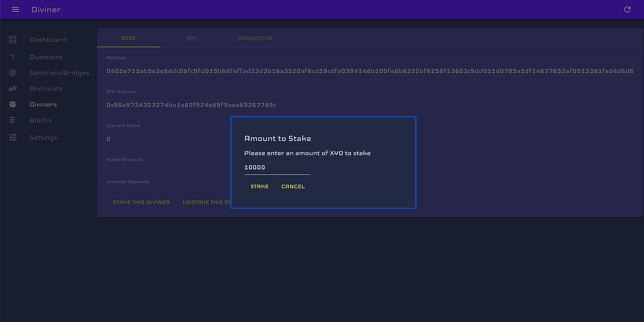Select Diviners in the sidebar

43,104
